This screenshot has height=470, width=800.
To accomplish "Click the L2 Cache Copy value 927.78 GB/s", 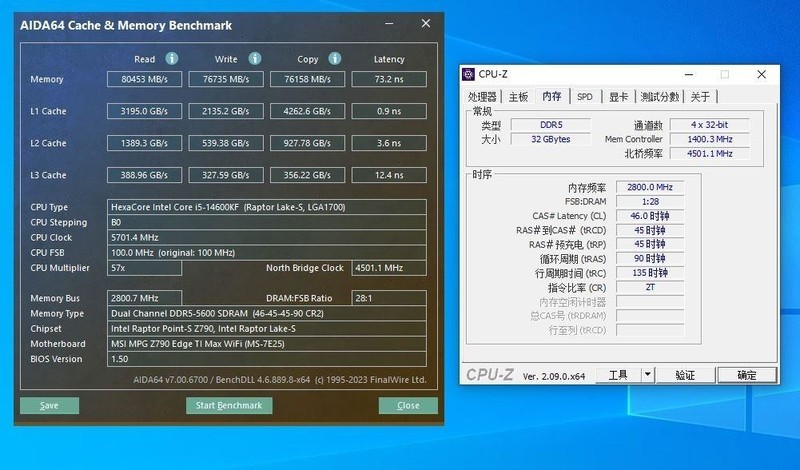I will pos(308,143).
